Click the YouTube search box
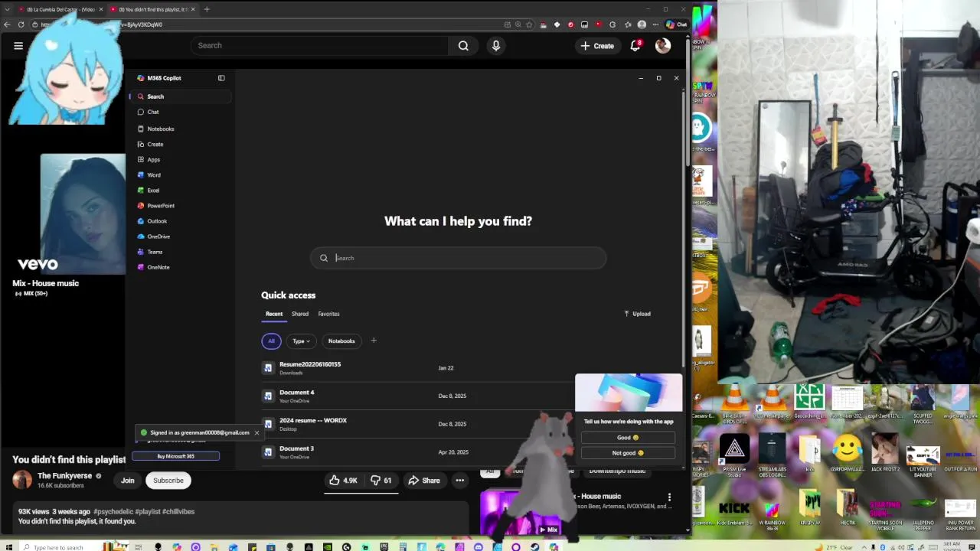This screenshot has height=551, width=980. pyautogui.click(x=319, y=45)
